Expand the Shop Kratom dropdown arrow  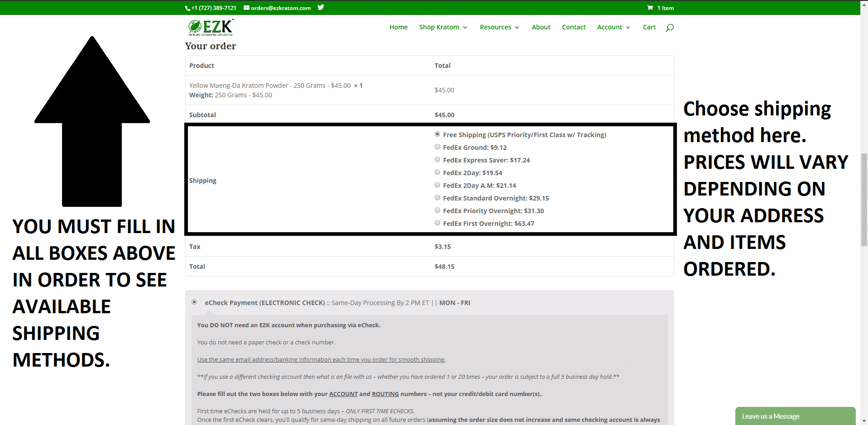point(465,28)
